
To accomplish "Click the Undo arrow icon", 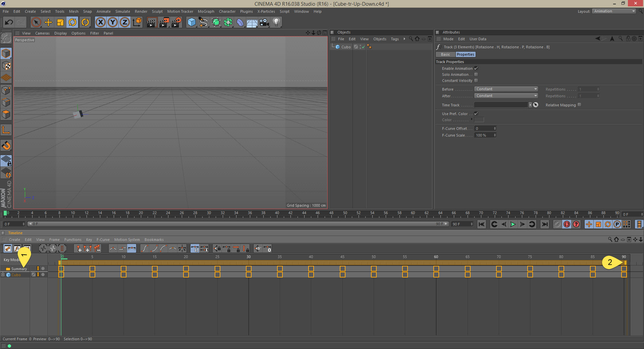I will point(9,22).
